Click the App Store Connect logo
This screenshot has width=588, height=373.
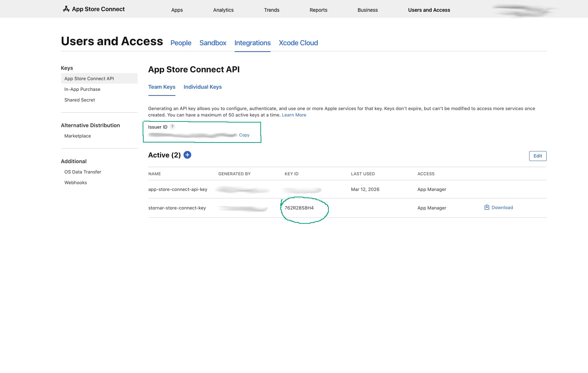(x=93, y=9)
